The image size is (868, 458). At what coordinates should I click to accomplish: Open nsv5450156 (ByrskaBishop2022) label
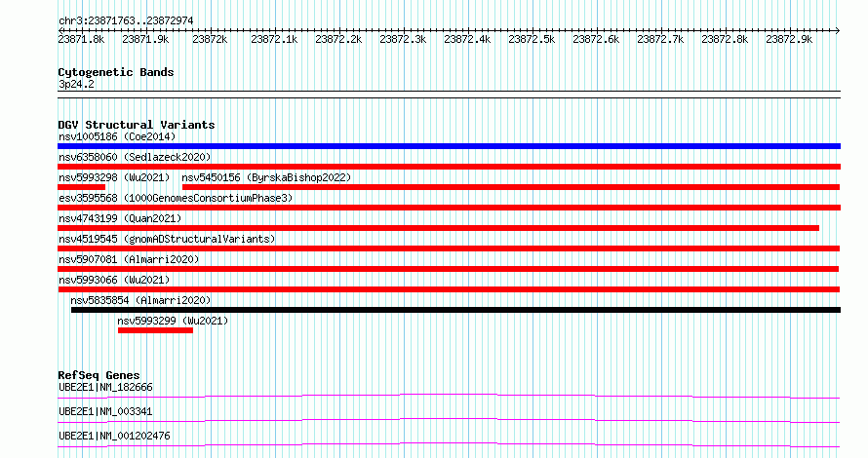[266, 177]
